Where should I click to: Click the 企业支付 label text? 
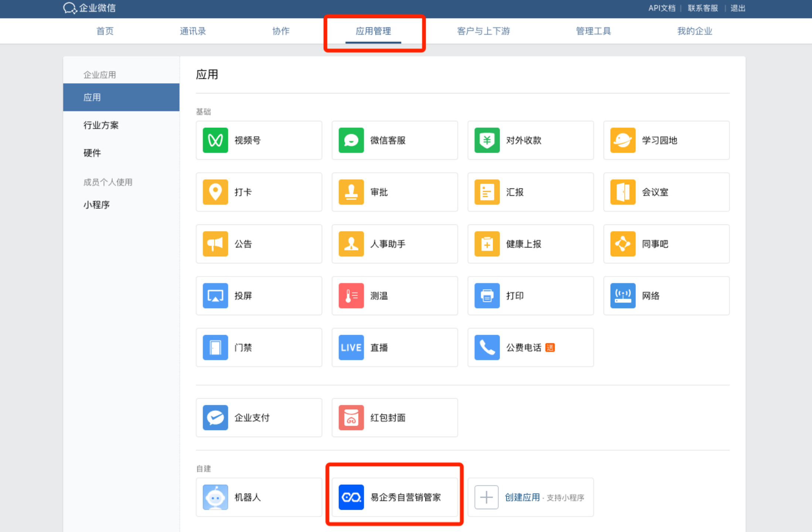(x=252, y=417)
